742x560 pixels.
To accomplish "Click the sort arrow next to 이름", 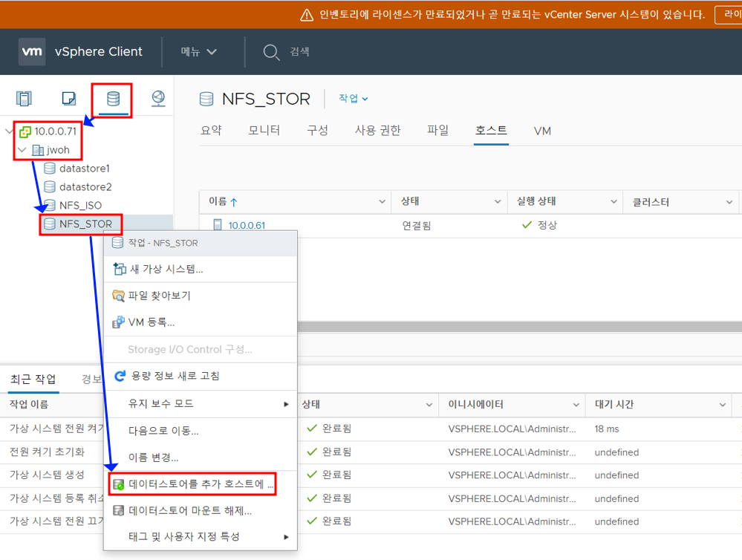I will [234, 202].
